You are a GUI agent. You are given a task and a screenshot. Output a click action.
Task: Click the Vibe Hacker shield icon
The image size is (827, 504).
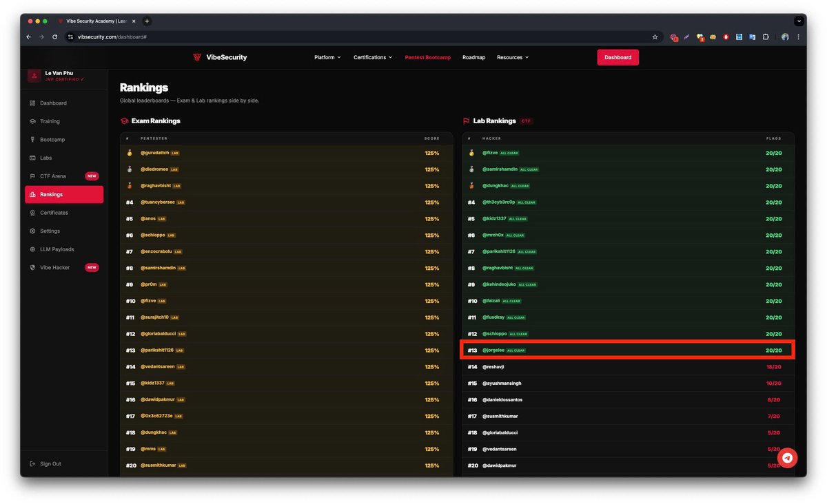point(32,268)
